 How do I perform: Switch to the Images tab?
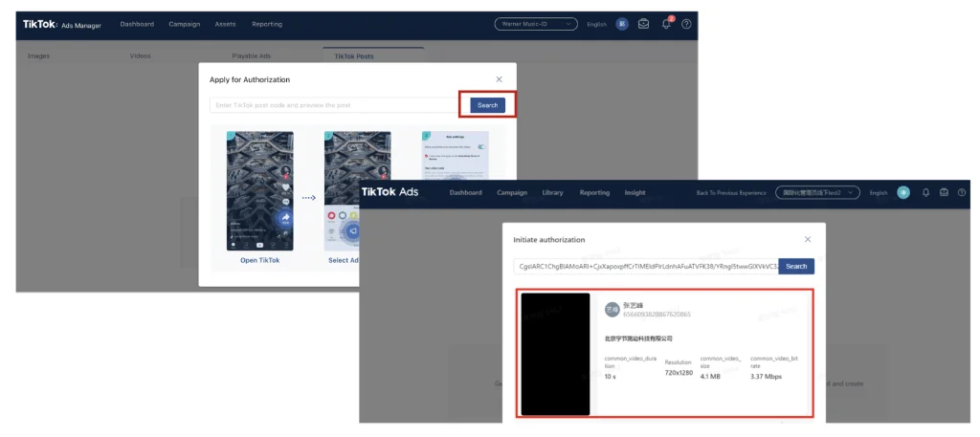[x=38, y=55]
